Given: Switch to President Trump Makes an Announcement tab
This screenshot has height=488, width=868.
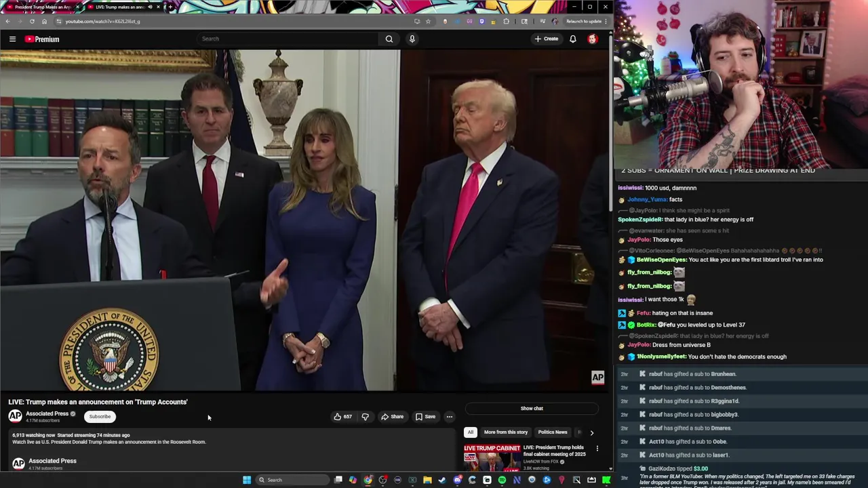Looking at the screenshot, I should point(42,7).
